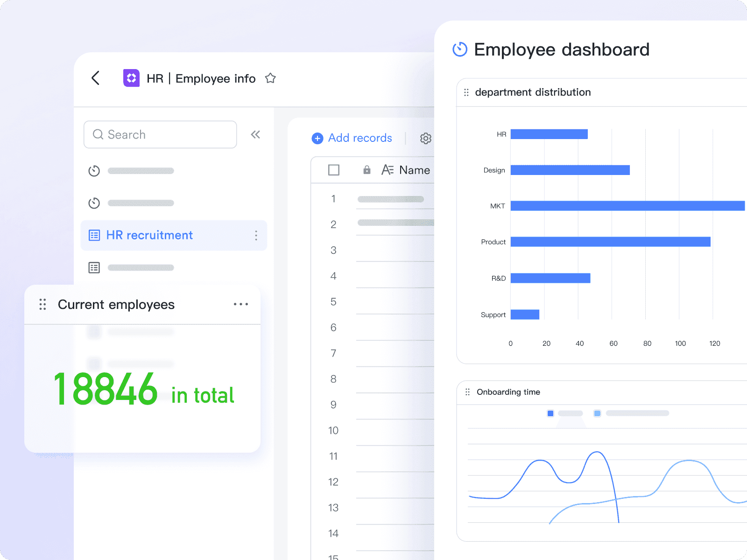Select the HR recruitment table icon
The height and width of the screenshot is (560, 747).
pos(95,235)
